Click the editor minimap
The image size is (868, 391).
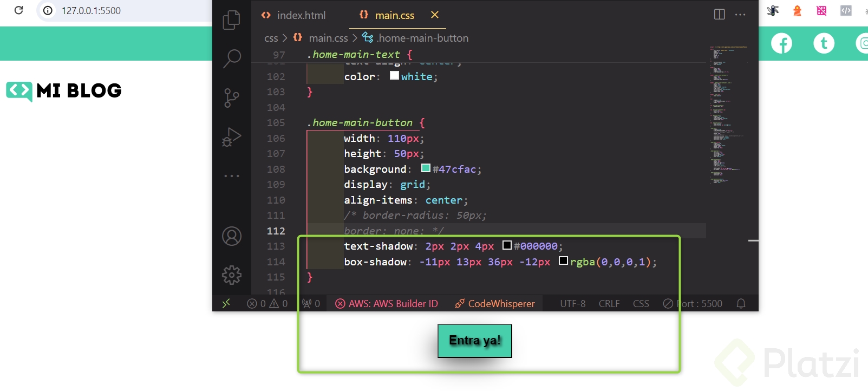729,115
